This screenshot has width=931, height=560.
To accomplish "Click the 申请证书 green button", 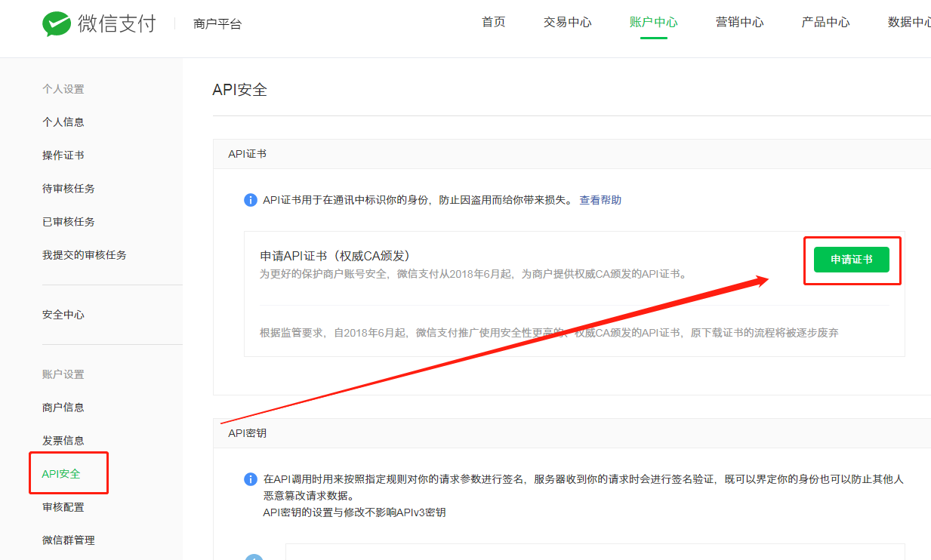I will click(x=852, y=260).
